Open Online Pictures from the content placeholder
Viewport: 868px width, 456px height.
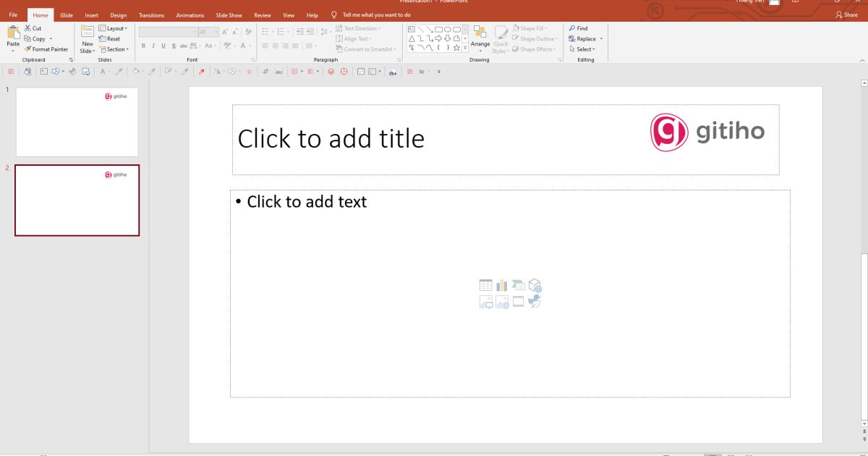coord(502,302)
